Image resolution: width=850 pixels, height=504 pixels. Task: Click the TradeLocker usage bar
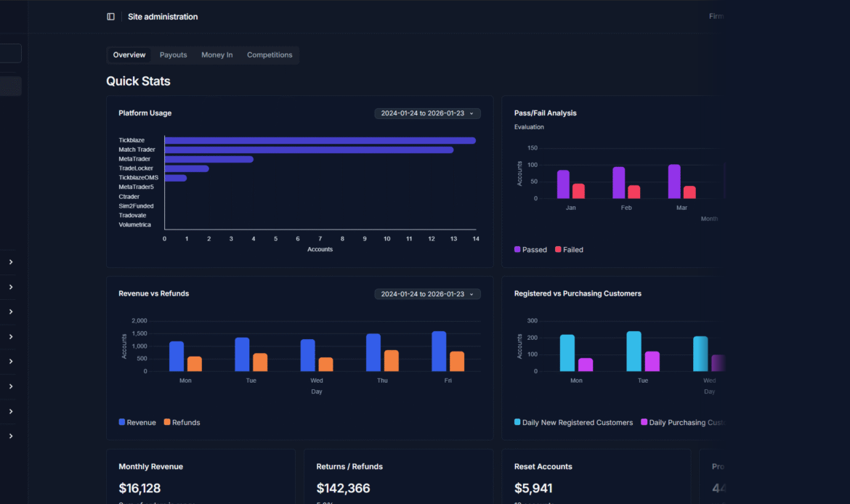click(187, 168)
